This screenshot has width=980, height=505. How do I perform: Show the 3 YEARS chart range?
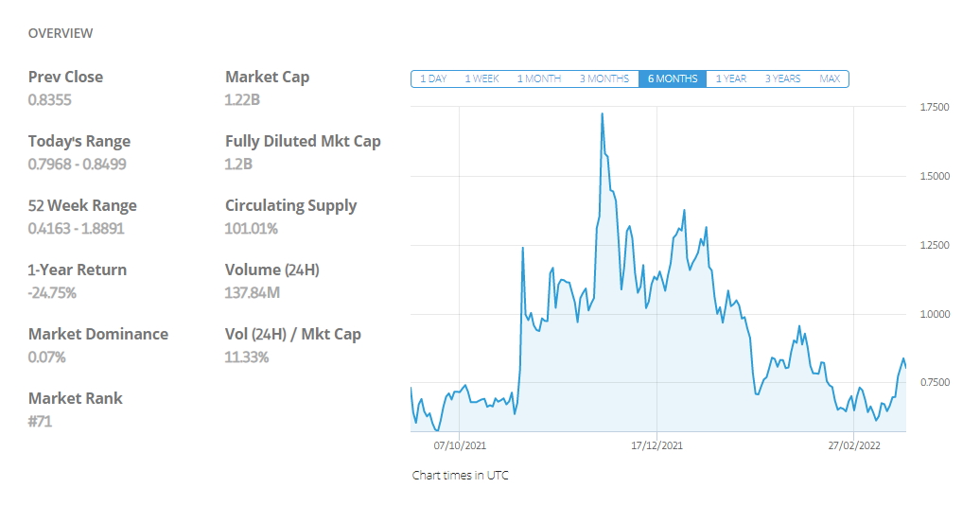782,78
